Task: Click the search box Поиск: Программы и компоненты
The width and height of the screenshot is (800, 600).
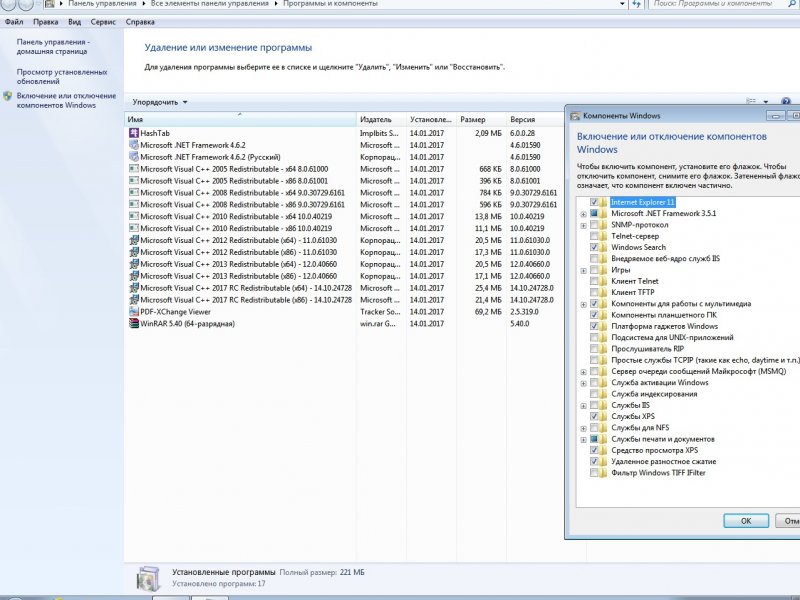Action: click(719, 4)
